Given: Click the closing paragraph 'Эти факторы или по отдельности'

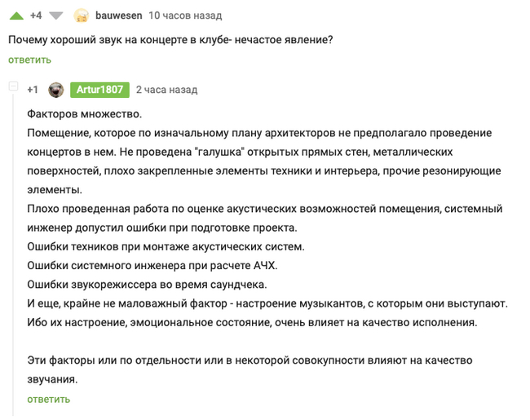Looking at the screenshot, I should pos(250,369).
